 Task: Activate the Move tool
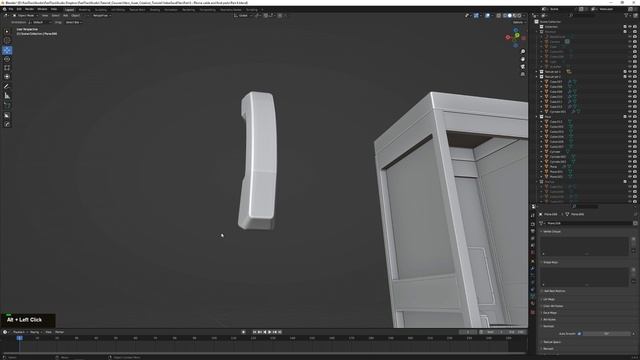(7, 50)
